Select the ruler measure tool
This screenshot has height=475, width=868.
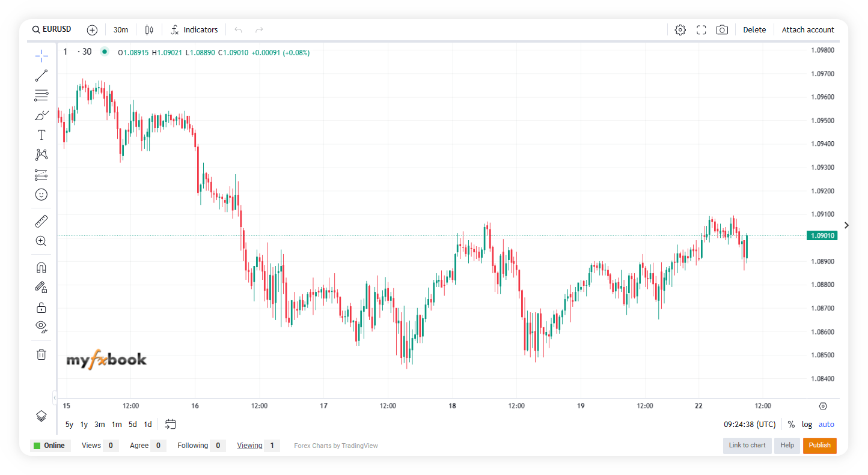click(41, 222)
